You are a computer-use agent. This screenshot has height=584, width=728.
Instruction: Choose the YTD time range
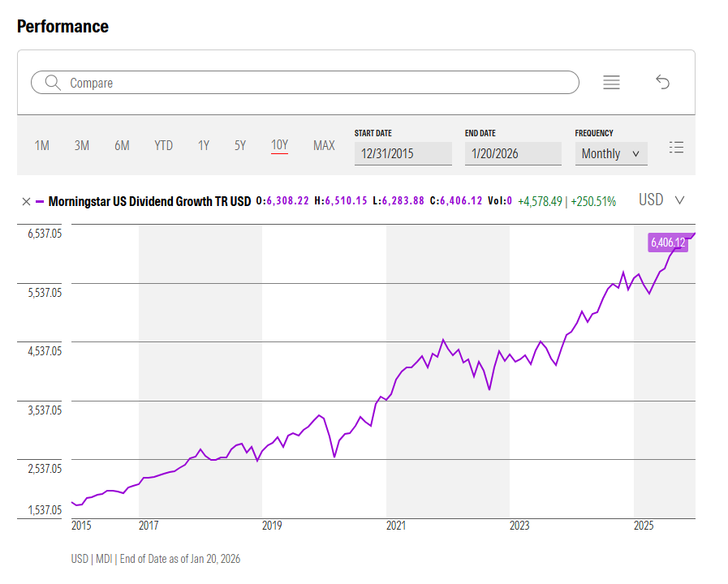[163, 146]
